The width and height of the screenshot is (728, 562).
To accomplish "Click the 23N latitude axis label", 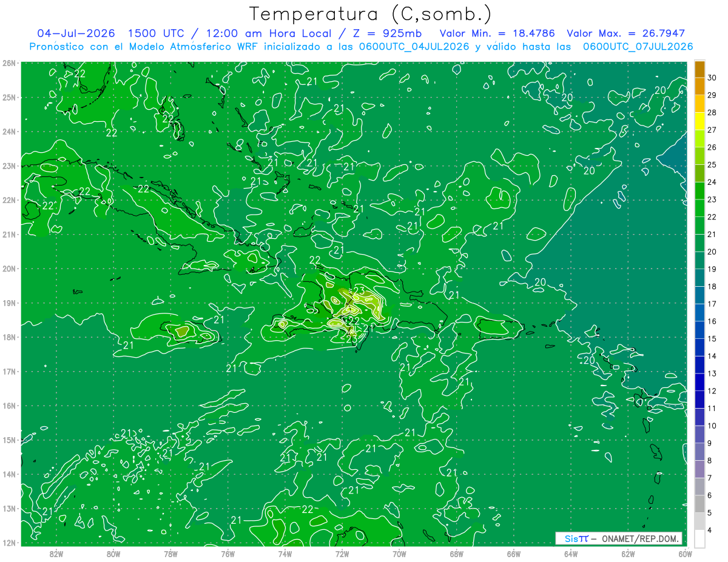I will 9,166.
